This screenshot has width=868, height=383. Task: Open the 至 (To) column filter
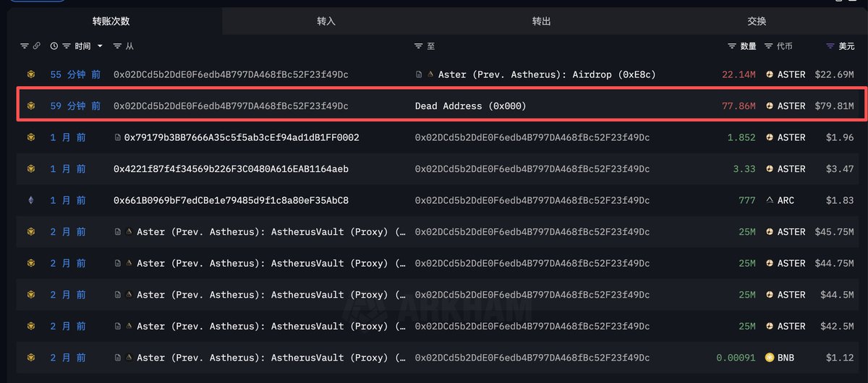418,46
